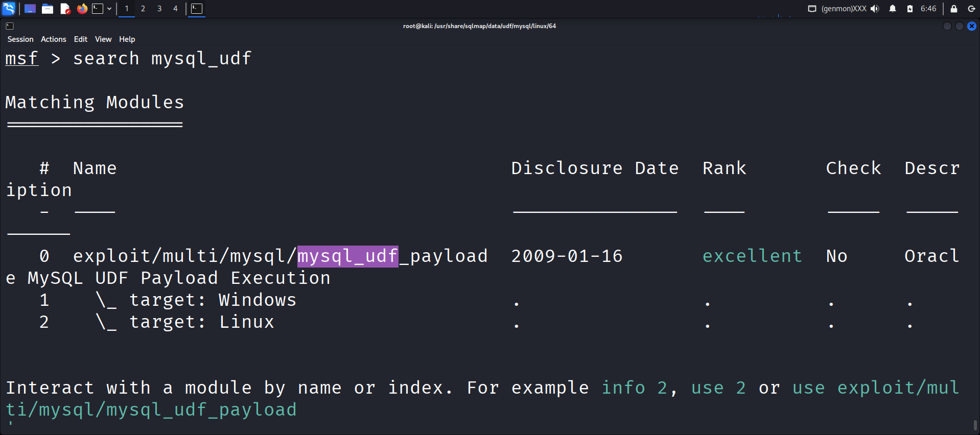
Task: Click the green 'info 2' example
Action: pyautogui.click(x=635, y=388)
